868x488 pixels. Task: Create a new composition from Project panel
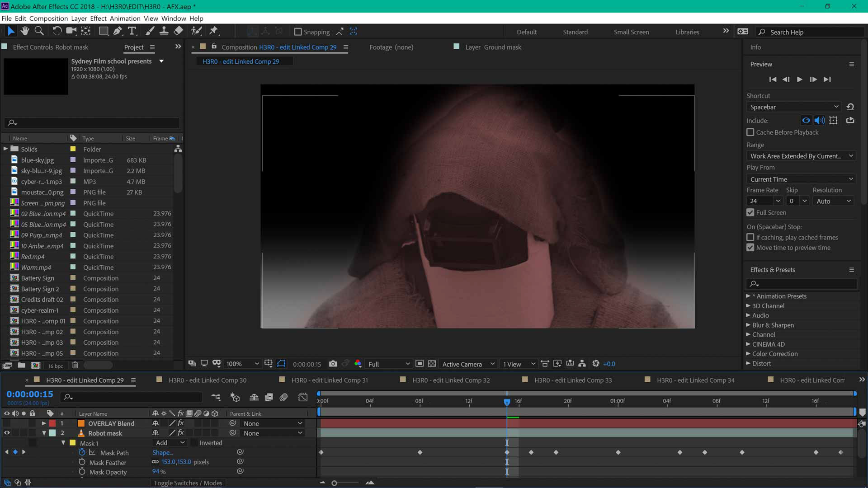[35, 366]
